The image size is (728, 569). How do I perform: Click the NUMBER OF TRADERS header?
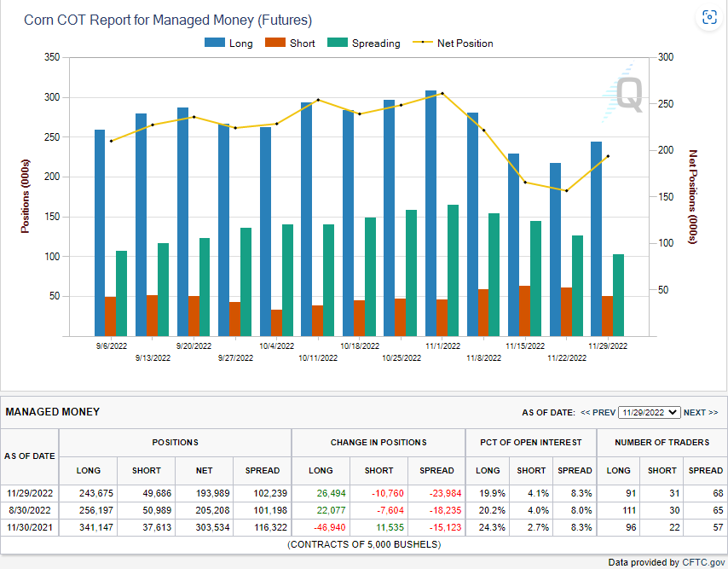pyautogui.click(x=662, y=443)
